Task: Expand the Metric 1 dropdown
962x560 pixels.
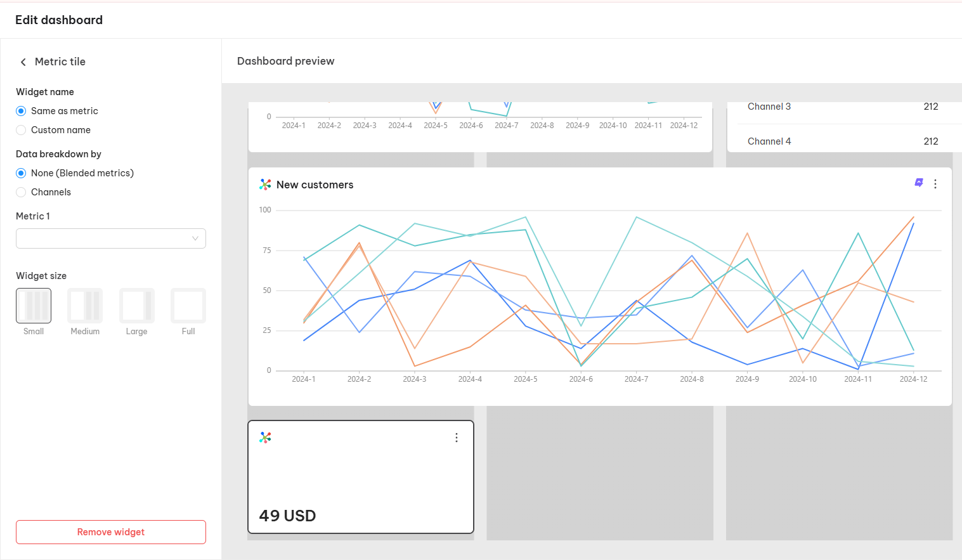Action: click(x=111, y=238)
